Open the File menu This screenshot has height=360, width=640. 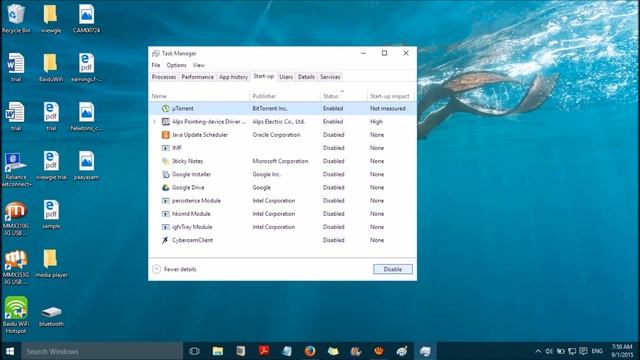pyautogui.click(x=156, y=65)
